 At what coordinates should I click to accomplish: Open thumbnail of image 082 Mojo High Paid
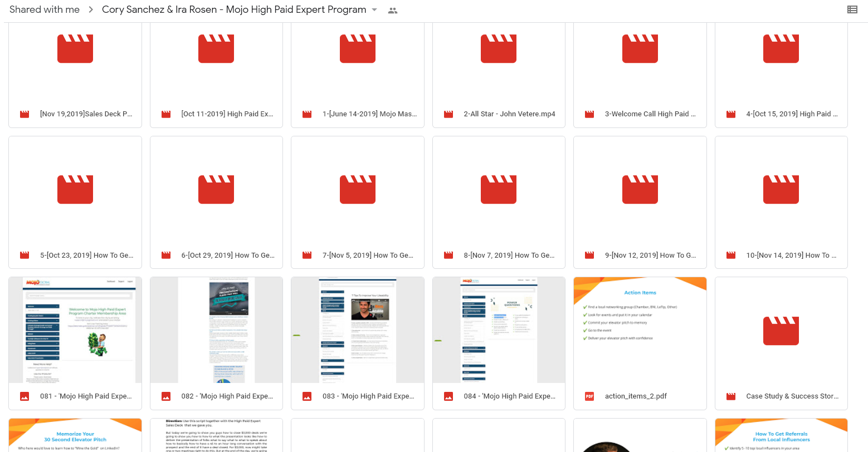point(216,330)
